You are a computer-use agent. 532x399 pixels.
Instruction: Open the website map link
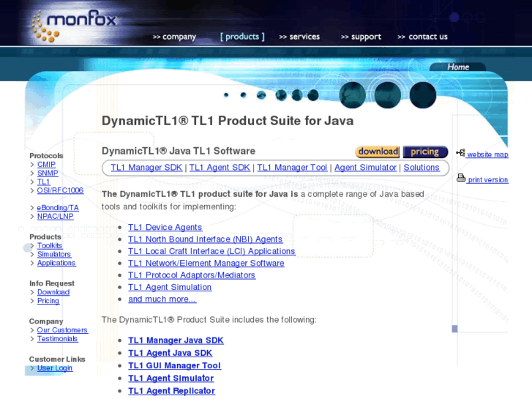487,154
